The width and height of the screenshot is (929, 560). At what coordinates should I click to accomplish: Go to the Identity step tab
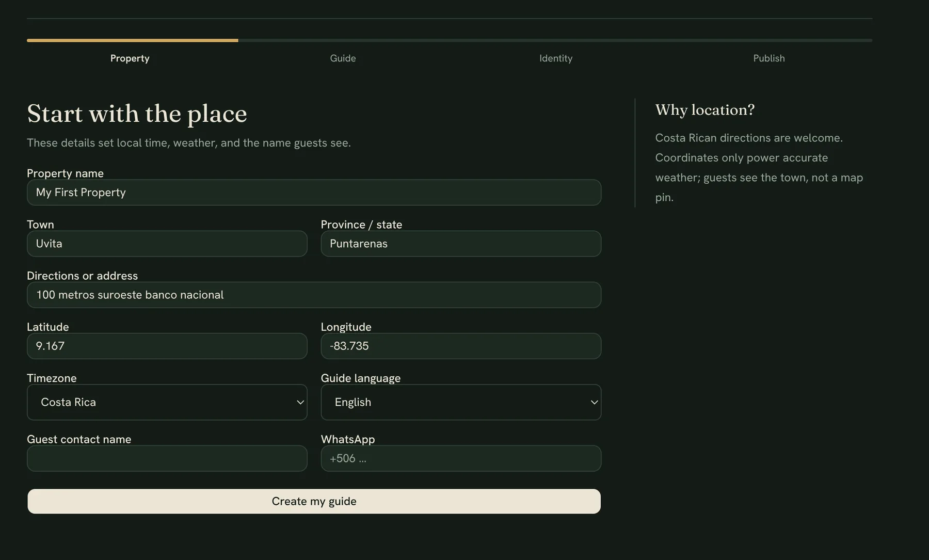pos(556,58)
